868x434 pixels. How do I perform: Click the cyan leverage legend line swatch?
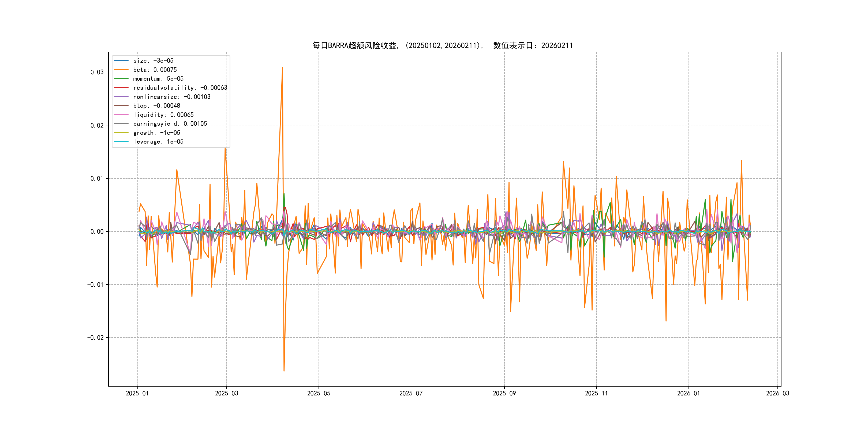click(121, 141)
